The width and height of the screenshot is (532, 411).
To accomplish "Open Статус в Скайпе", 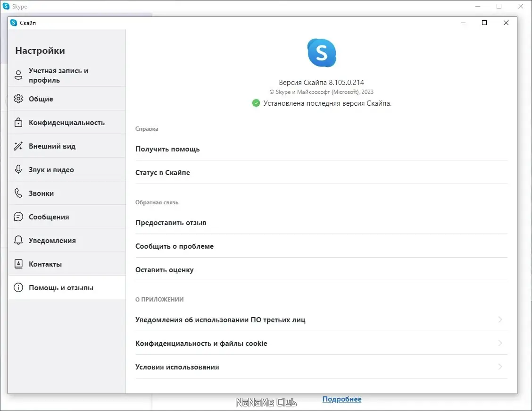I will [321, 172].
